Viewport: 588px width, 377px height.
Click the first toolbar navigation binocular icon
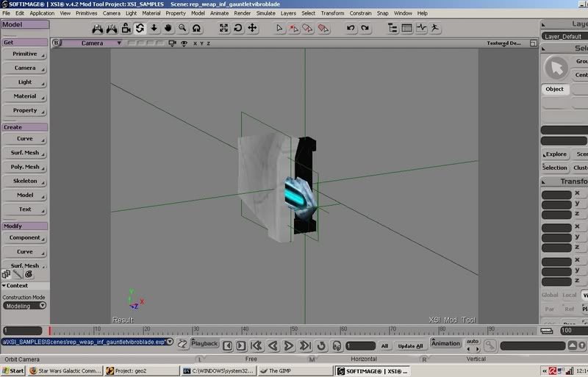(98, 28)
